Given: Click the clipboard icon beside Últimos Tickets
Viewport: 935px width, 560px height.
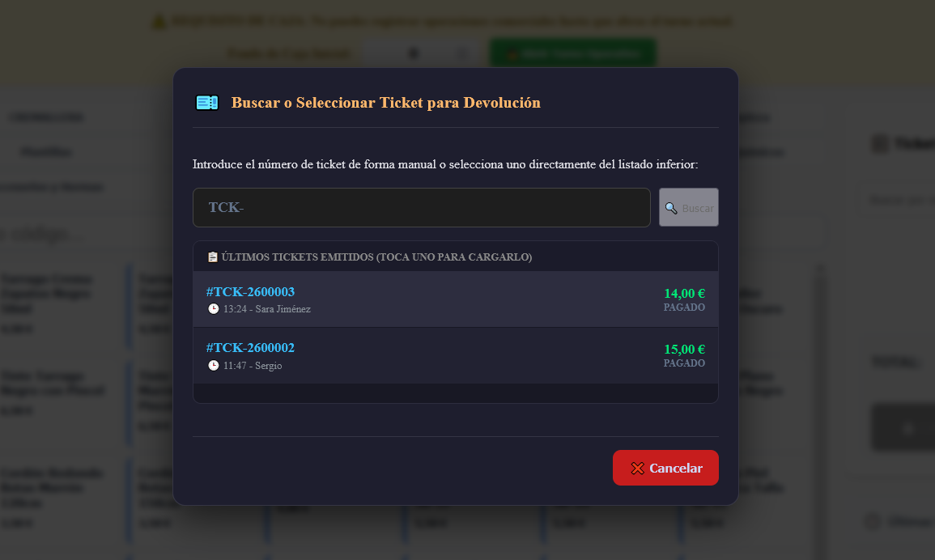Looking at the screenshot, I should (212, 257).
